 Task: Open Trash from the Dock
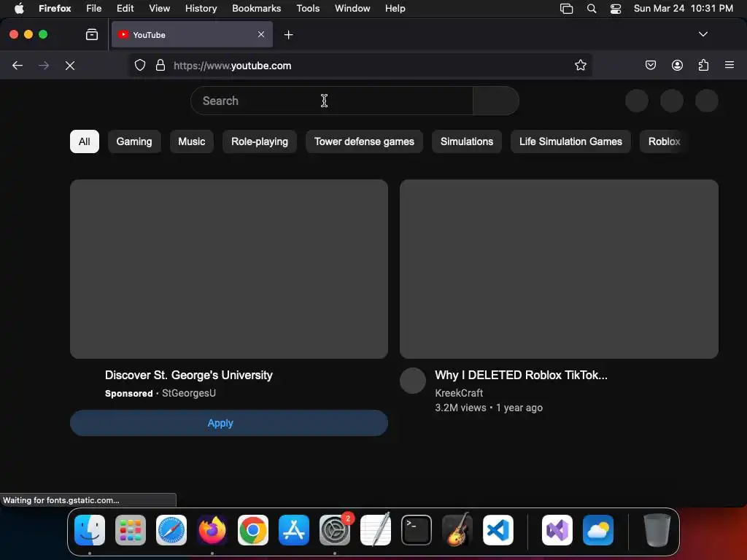pyautogui.click(x=657, y=530)
